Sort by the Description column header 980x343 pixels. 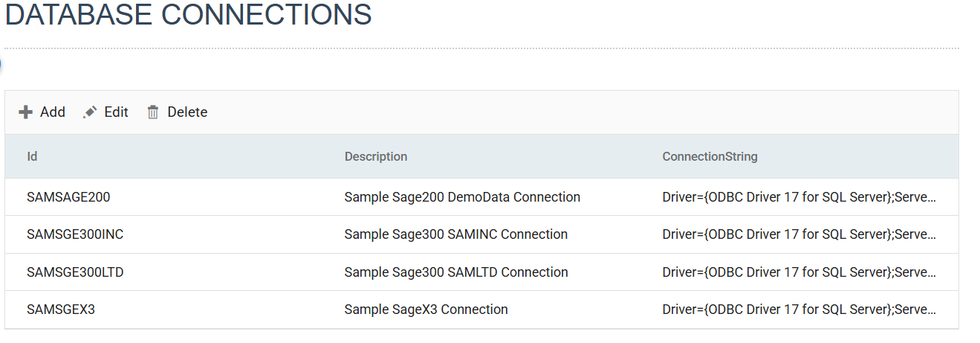click(x=376, y=156)
